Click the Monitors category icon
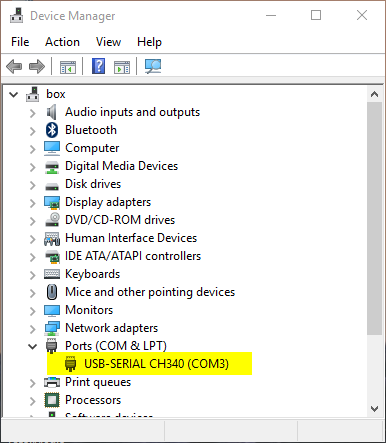 (x=52, y=311)
